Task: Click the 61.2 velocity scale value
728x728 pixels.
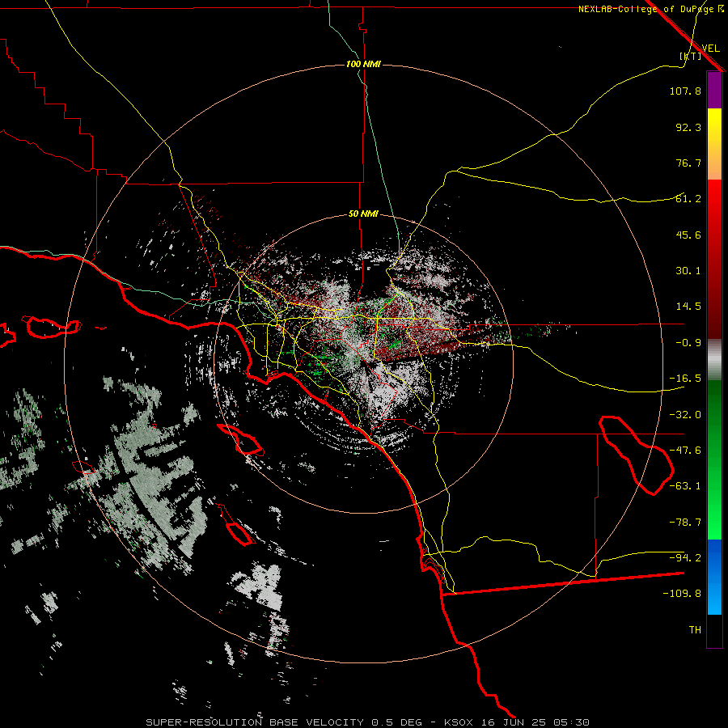Action: (x=688, y=199)
